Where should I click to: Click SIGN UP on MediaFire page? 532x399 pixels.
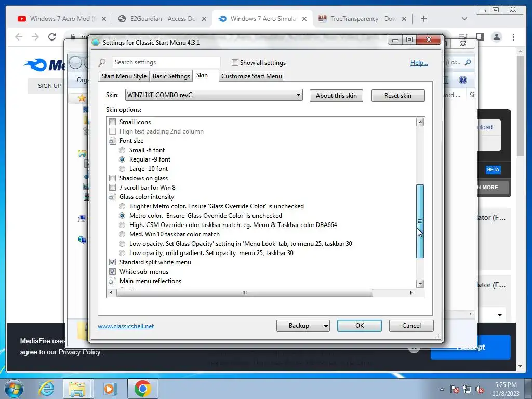[x=49, y=86]
